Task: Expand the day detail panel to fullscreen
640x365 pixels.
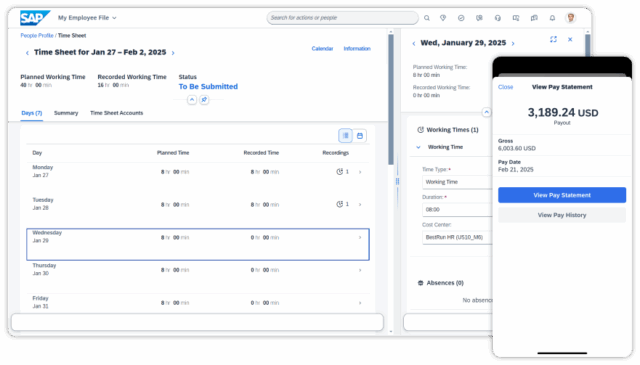Action: 553,39
